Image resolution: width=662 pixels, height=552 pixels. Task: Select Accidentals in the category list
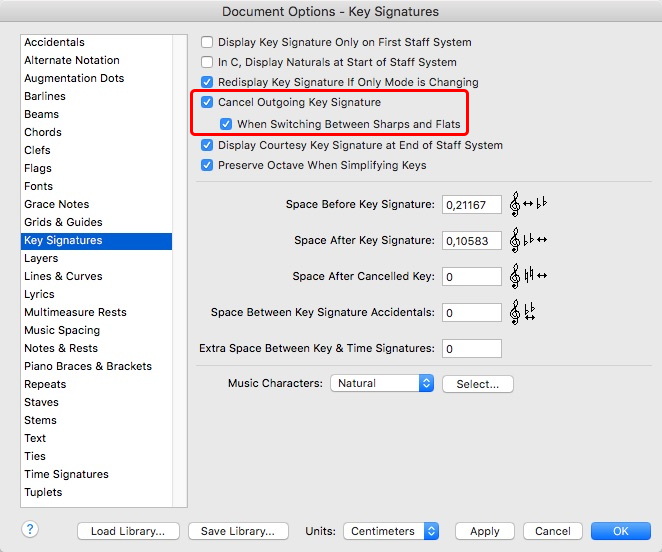(54, 43)
